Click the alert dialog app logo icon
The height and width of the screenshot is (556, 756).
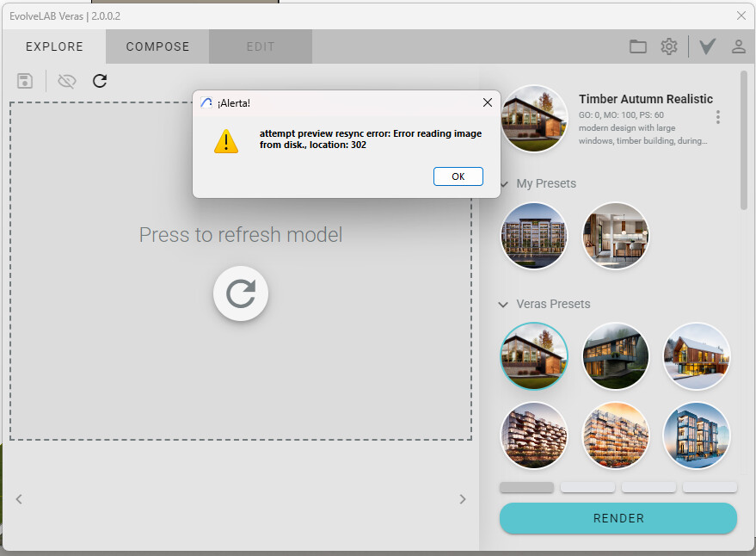click(206, 102)
